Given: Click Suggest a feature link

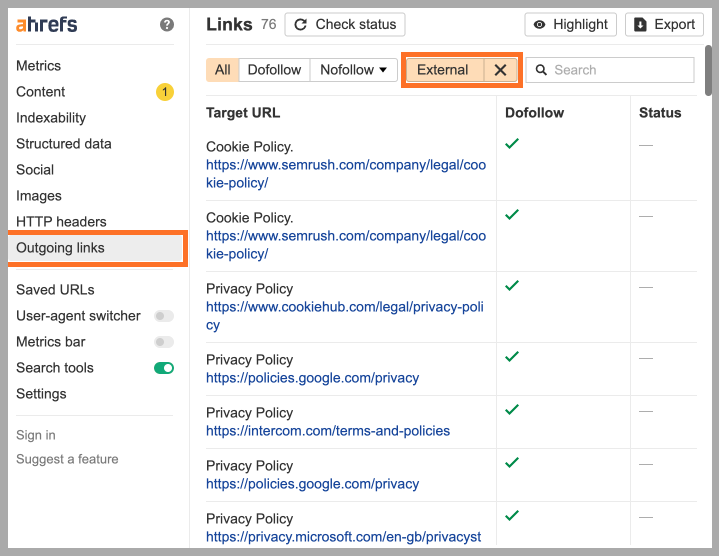Looking at the screenshot, I should tap(67, 459).
